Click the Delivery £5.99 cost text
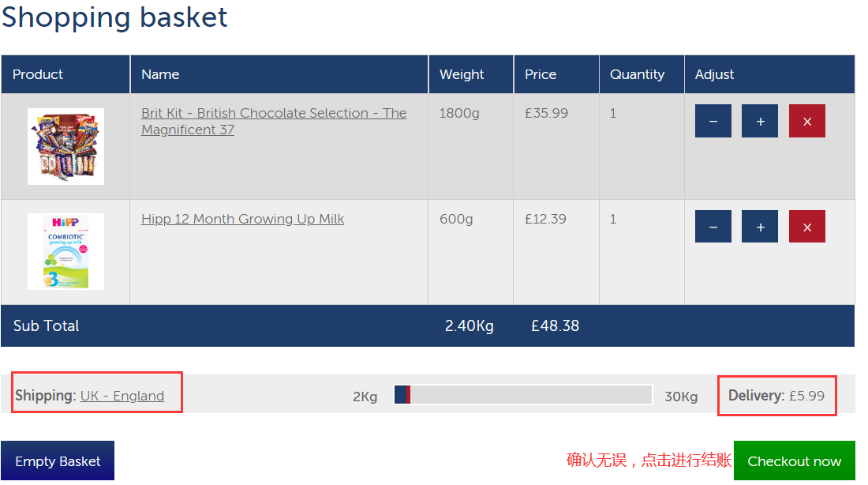The height and width of the screenshot is (485, 868). click(776, 396)
